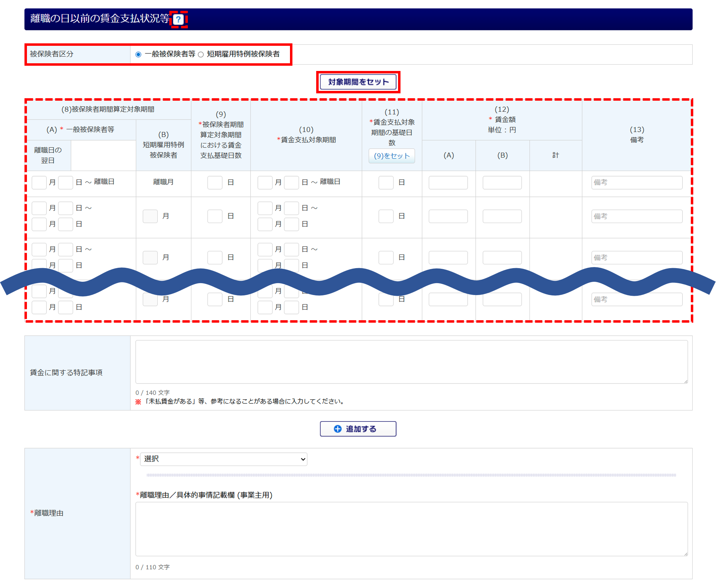Click the 追加する button
The height and width of the screenshot is (588, 716).
point(358,429)
